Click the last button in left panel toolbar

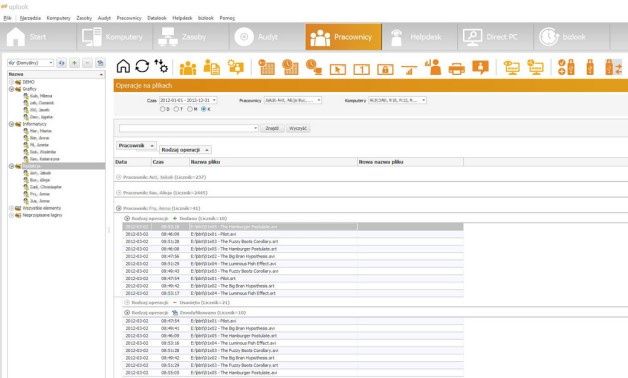100,63
